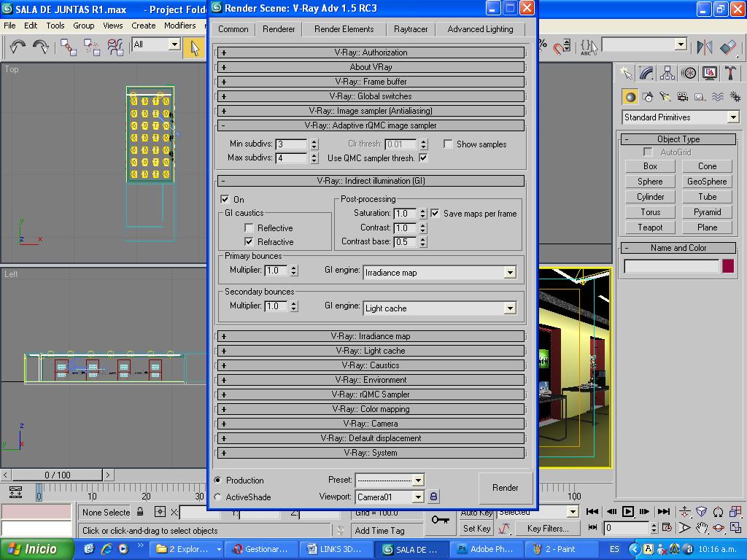Switch to the Raytracer tab
The image size is (747, 560).
click(x=411, y=29)
